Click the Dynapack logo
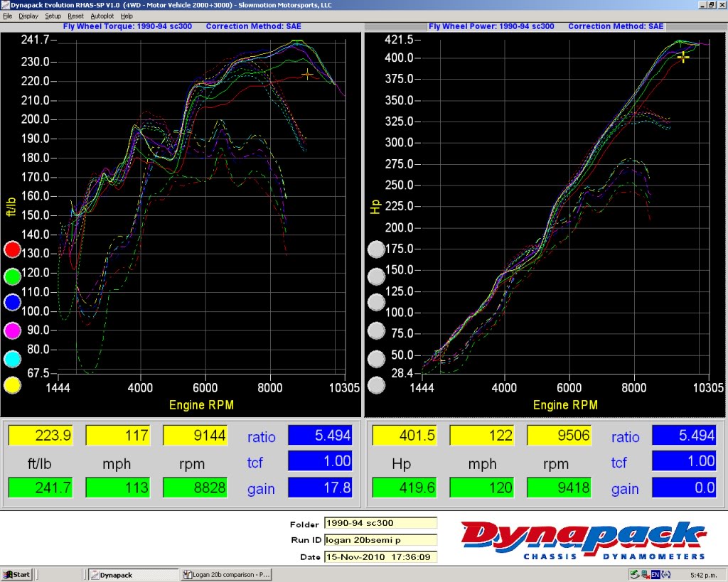The image size is (728, 582). click(x=584, y=540)
